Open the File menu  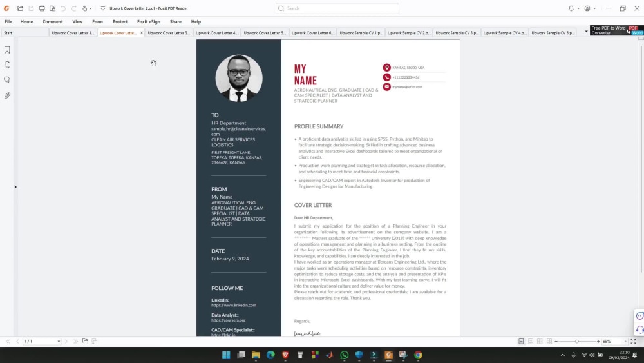point(8,21)
